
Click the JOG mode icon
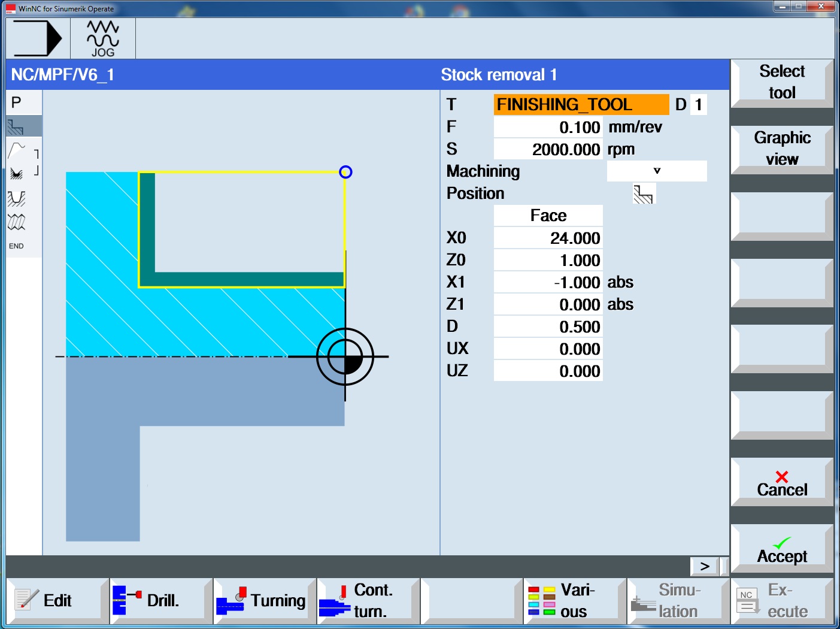click(103, 38)
